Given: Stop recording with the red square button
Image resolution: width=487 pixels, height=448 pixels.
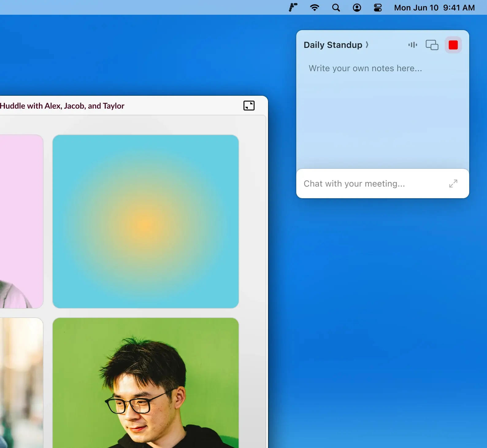Looking at the screenshot, I should [453, 45].
